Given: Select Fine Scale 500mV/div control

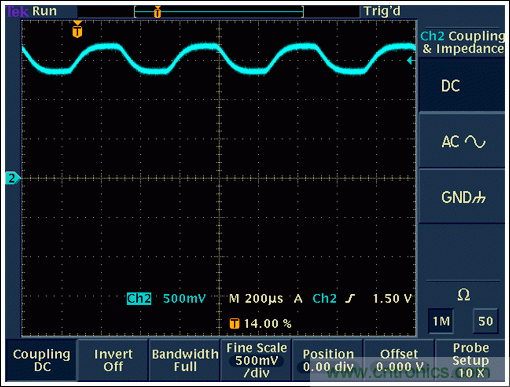Looking at the screenshot, I should click(x=256, y=360).
